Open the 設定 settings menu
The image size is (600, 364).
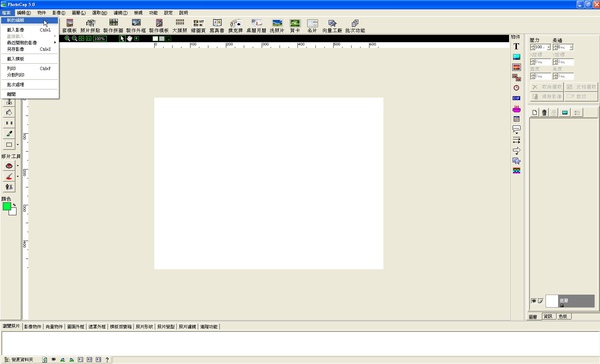(x=168, y=13)
